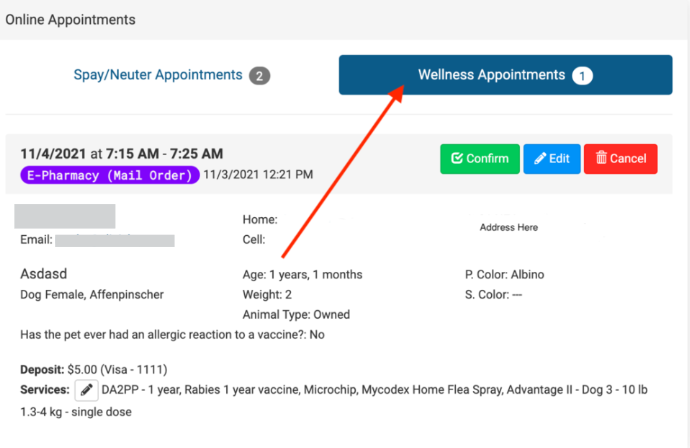Click the checkmark icon on Confirm
Viewport: 690px width, 448px height.
click(457, 159)
